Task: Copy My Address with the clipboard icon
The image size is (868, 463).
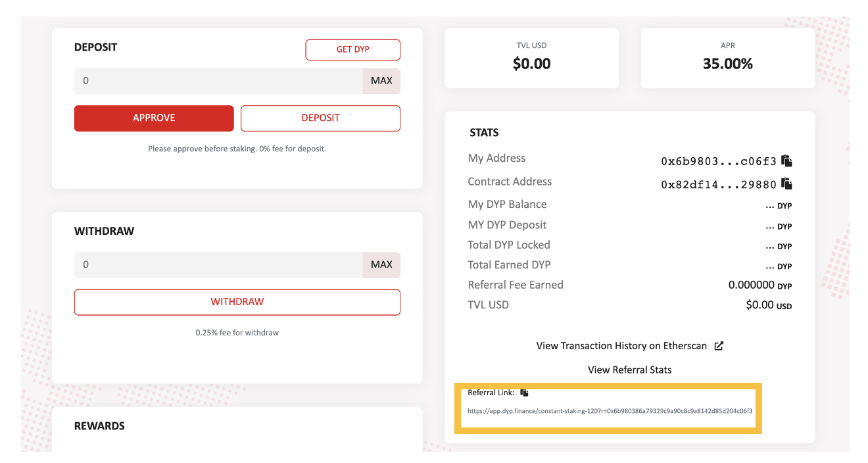Action: pyautogui.click(x=786, y=160)
